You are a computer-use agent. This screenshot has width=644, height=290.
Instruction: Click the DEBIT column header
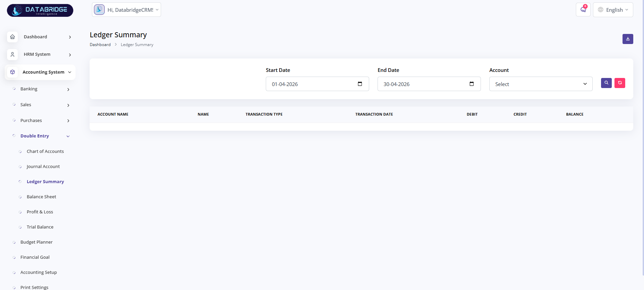[x=472, y=115]
